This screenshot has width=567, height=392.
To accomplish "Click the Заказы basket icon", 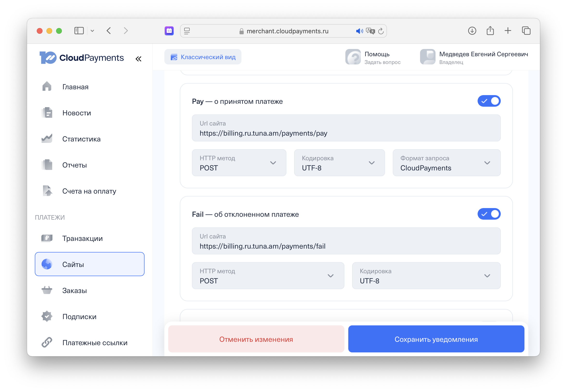I will [47, 290].
